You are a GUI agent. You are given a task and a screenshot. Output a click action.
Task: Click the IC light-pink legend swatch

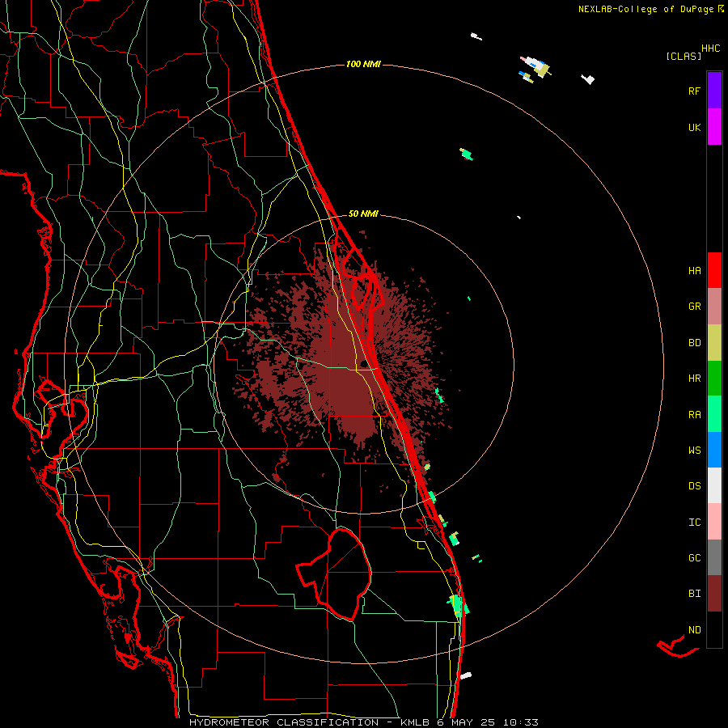point(714,522)
